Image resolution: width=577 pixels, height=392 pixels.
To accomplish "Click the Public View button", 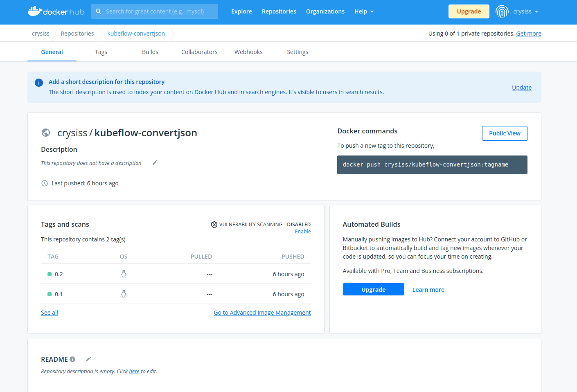I will (x=505, y=133).
